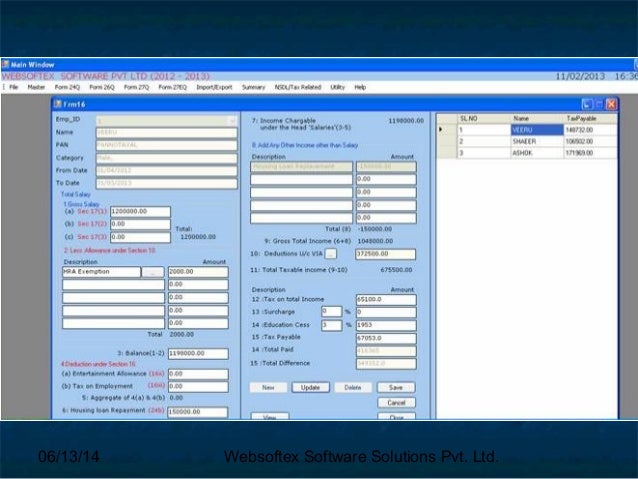This screenshot has width=638, height=479.
Task: Click the Balance(1-2) field
Action: click(198, 354)
